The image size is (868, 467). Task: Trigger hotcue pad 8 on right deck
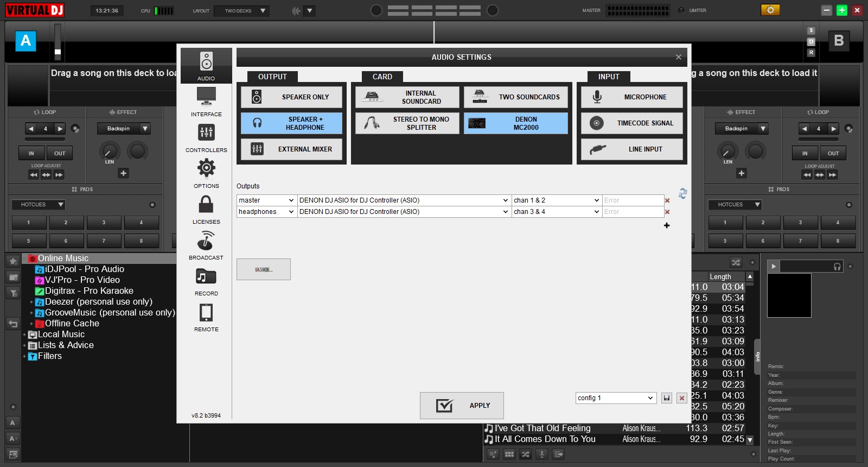pyautogui.click(x=838, y=241)
